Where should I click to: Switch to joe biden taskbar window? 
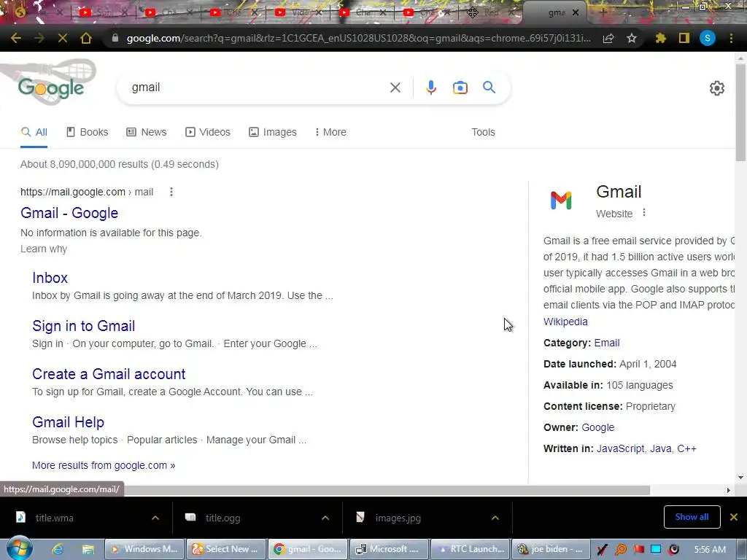pyautogui.click(x=551, y=549)
